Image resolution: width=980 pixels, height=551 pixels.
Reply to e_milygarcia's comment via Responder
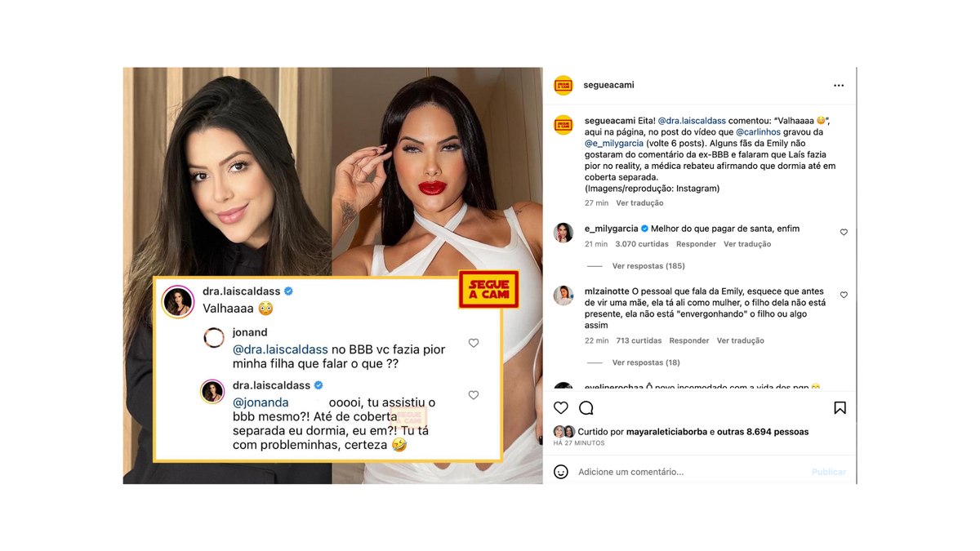[696, 244]
